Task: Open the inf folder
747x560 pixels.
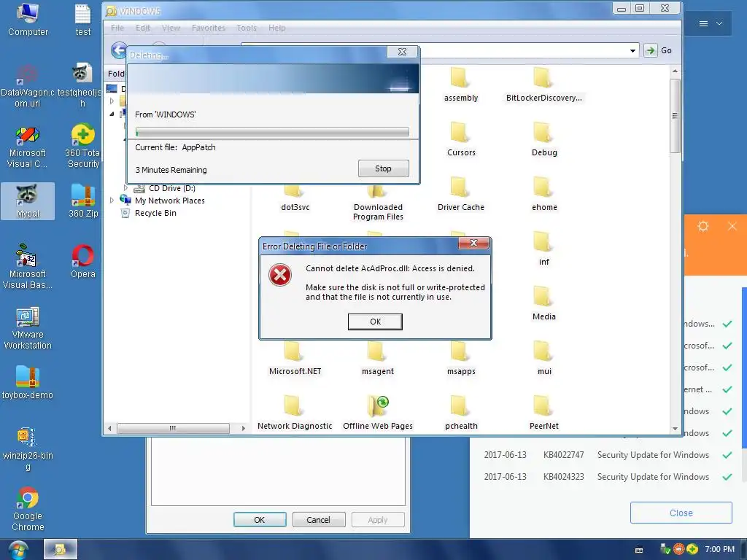Action: (x=543, y=249)
